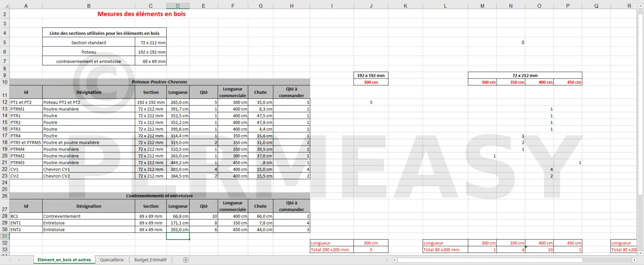Select column A header
Viewport: 644px width, 265px height.
point(26,6)
